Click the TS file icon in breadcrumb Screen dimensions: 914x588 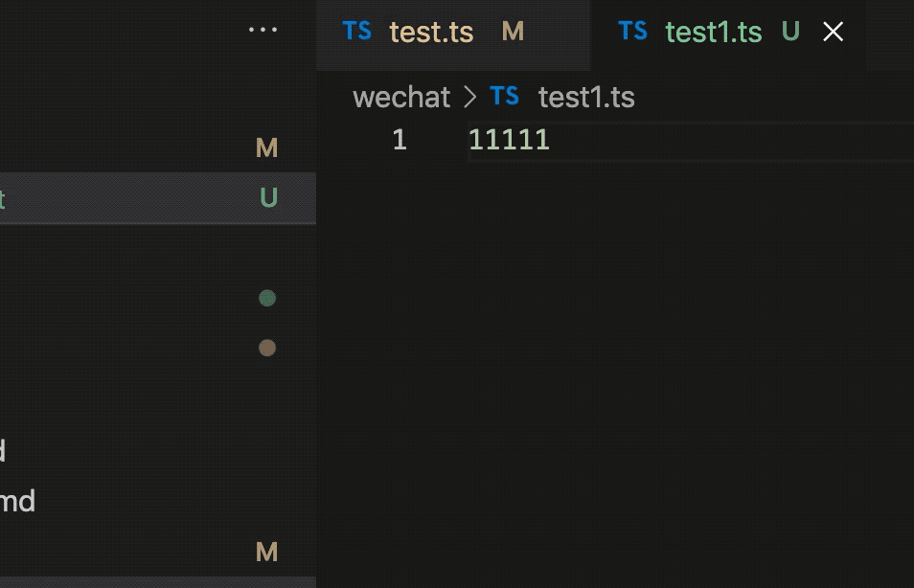tap(505, 96)
